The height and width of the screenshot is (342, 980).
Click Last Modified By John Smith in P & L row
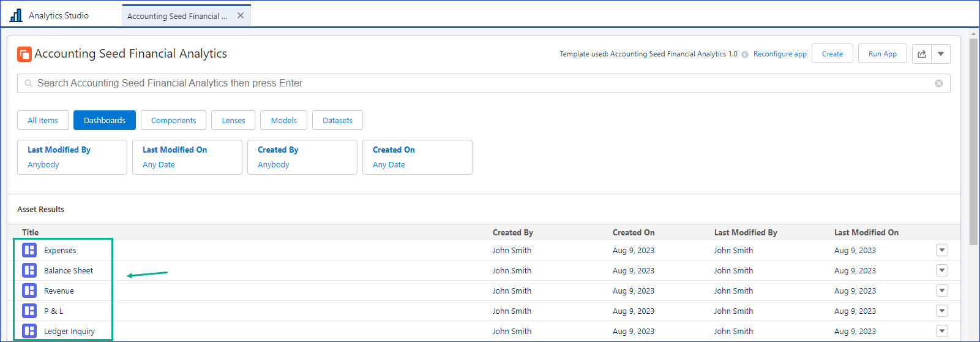(733, 311)
